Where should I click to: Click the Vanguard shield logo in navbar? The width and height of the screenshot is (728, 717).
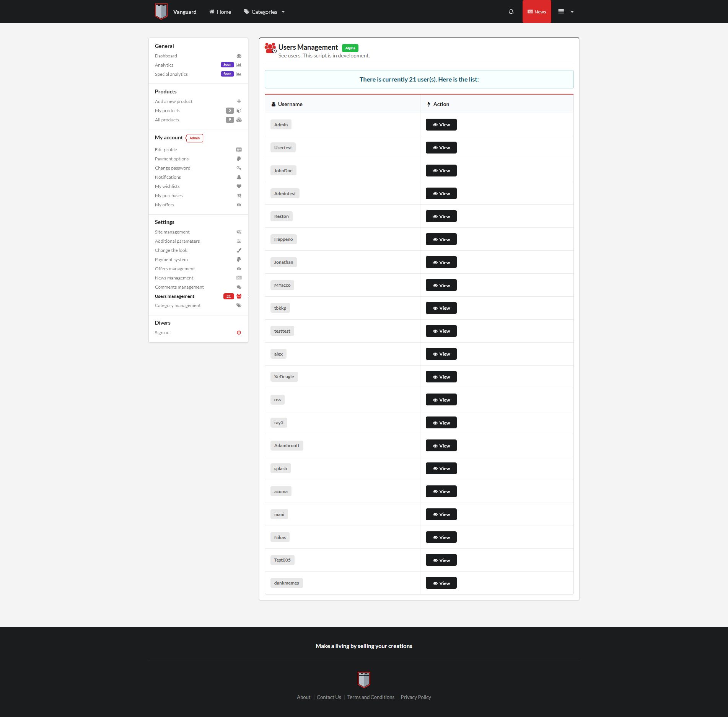click(161, 11)
